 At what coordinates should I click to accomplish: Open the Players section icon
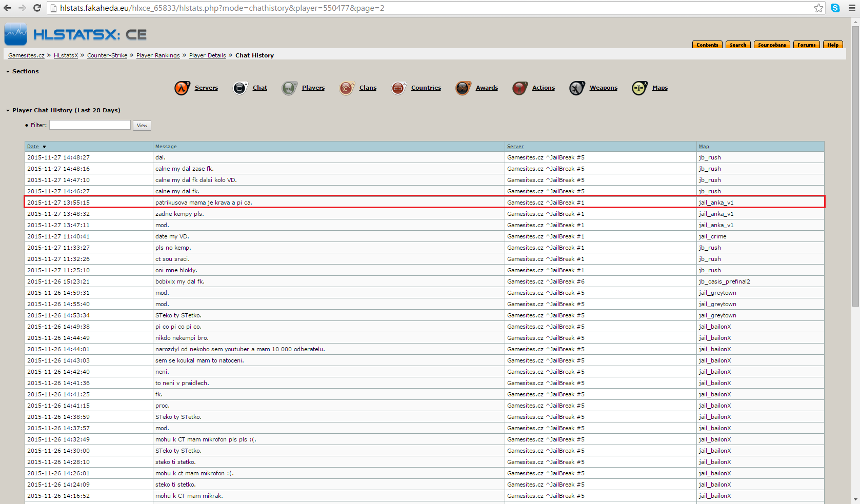[x=289, y=88]
